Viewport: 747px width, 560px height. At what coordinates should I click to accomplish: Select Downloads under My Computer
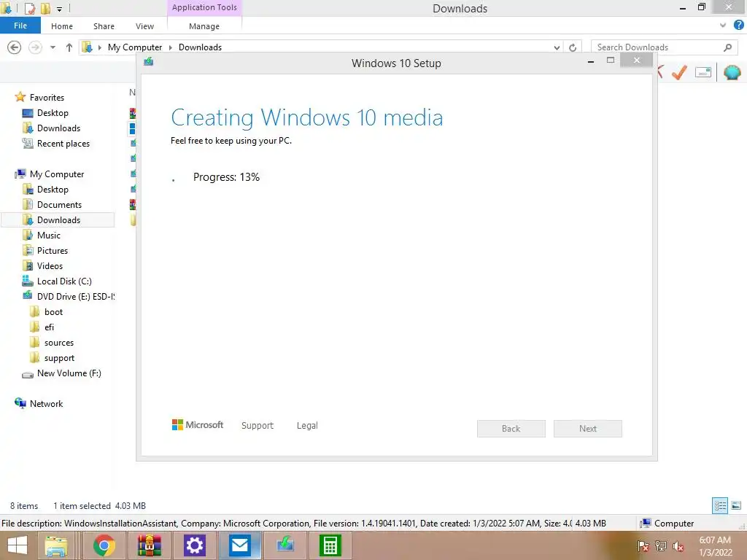[58, 219]
